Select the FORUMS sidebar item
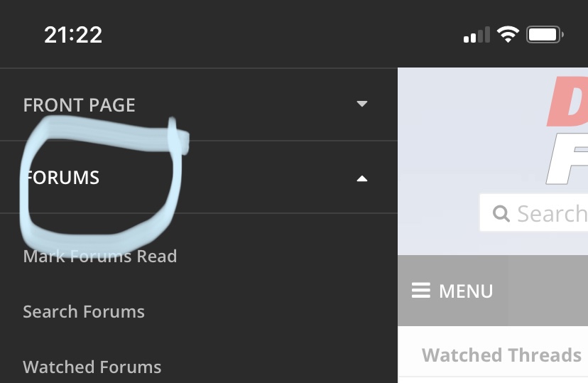588x383 pixels. pyautogui.click(x=62, y=178)
